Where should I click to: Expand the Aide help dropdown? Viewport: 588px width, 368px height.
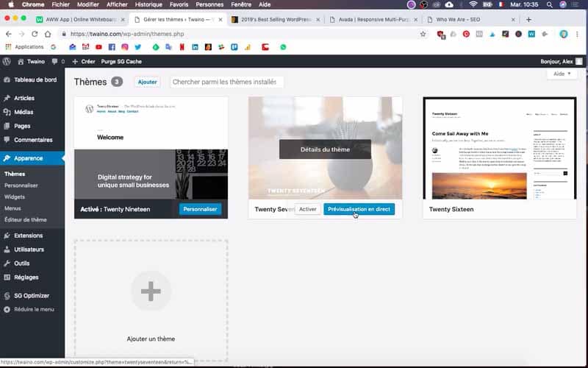(562, 74)
